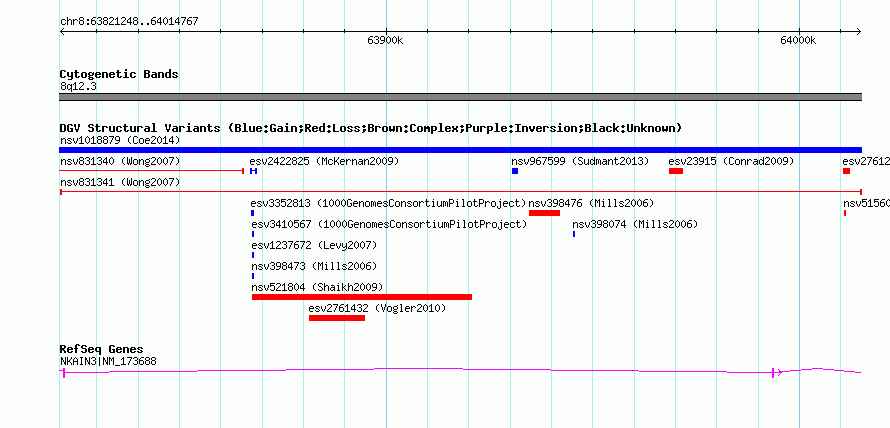Click the small red bar under esv27612
Viewport: 890px width, 428px height.
(846, 171)
